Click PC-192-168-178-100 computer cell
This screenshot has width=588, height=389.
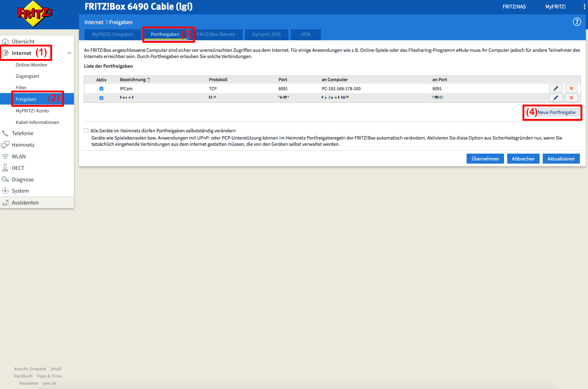[341, 89]
